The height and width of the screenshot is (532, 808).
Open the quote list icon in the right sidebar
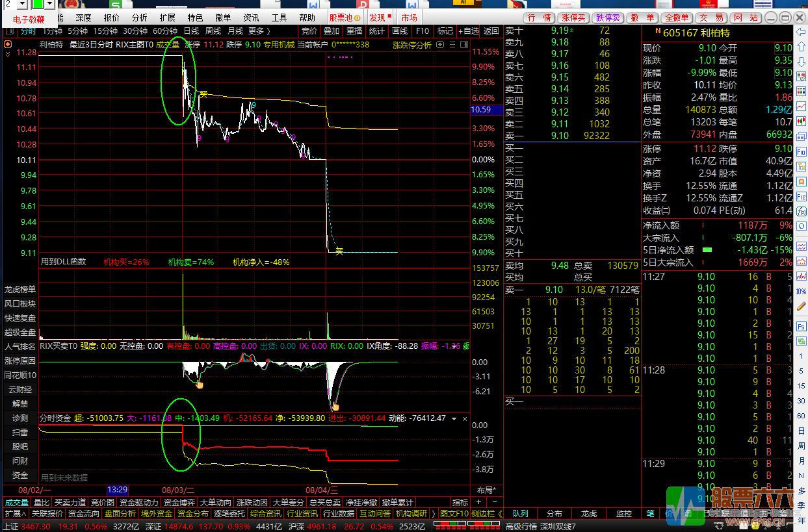pos(801,75)
